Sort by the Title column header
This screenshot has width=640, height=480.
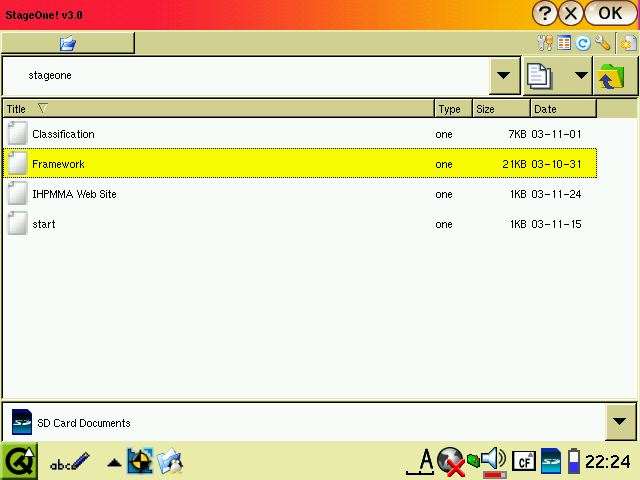[x=219, y=109]
